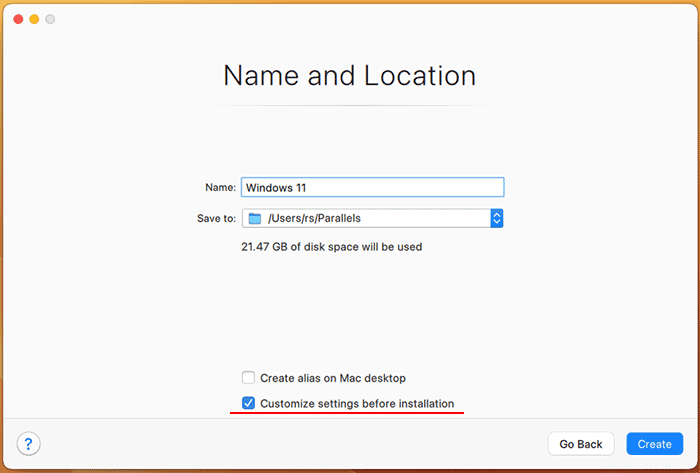Open help with the question mark button
The image size is (700, 473).
(29, 444)
